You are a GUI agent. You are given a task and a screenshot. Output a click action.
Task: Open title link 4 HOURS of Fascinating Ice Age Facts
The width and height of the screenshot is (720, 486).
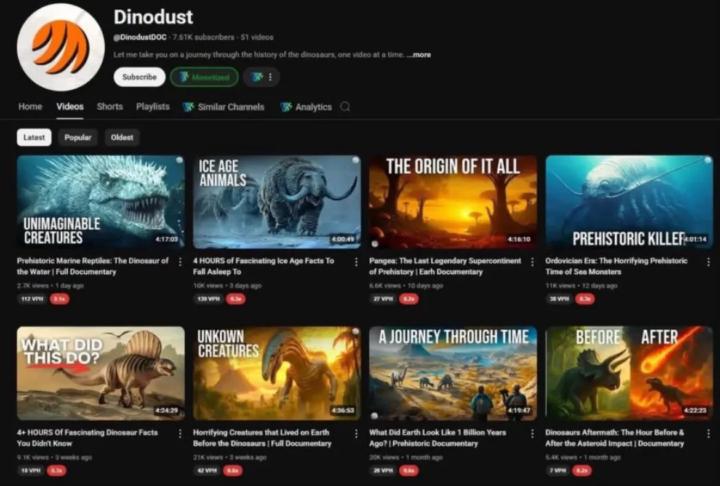pos(264,266)
